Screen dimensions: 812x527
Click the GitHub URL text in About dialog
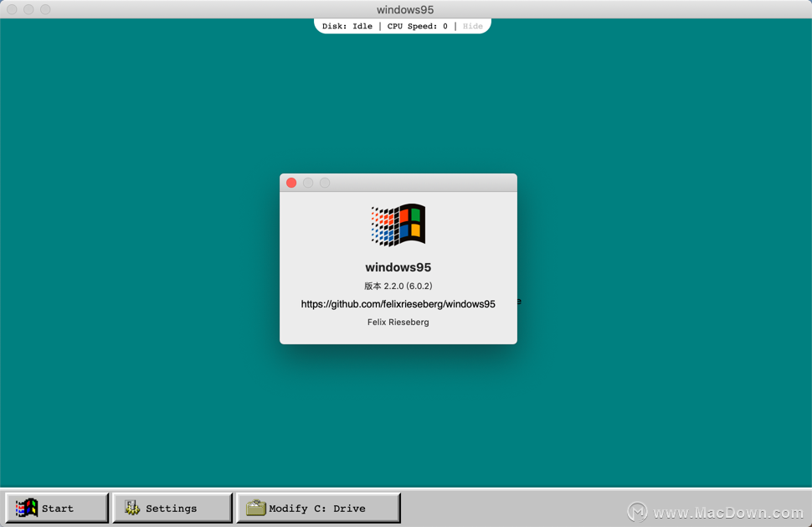point(398,304)
